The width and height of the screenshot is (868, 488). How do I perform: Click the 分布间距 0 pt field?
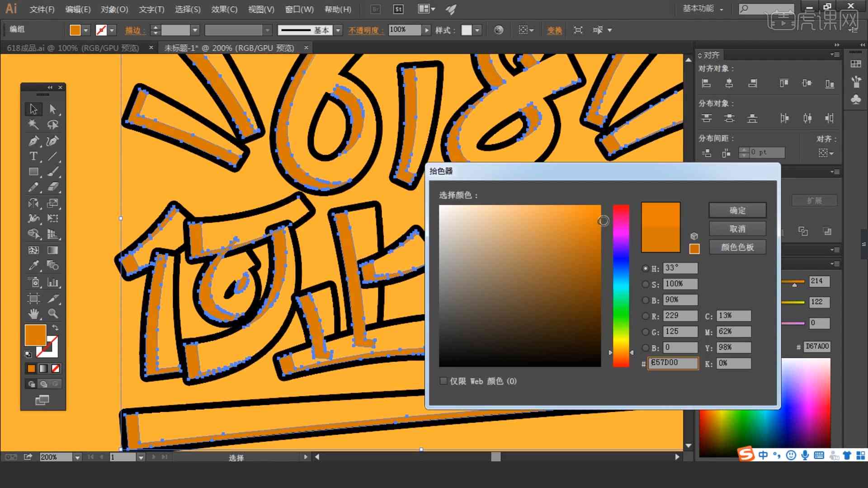click(x=767, y=153)
